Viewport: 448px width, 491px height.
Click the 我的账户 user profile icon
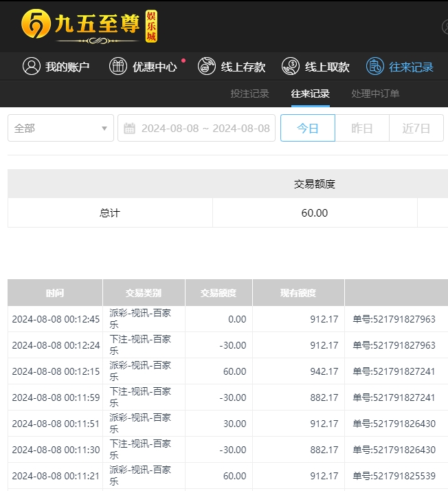pos(31,67)
